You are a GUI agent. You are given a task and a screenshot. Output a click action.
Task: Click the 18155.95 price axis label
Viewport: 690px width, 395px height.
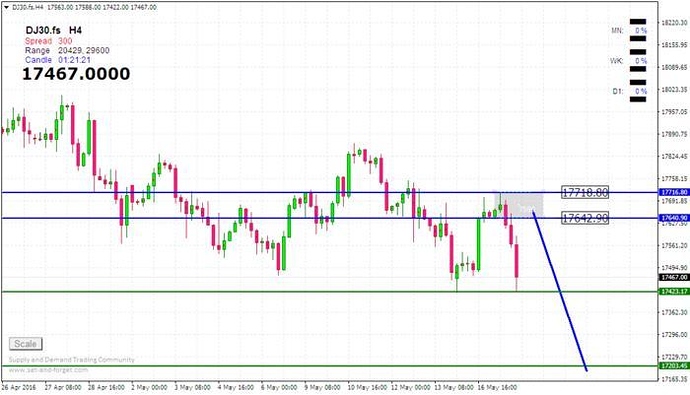click(x=674, y=45)
